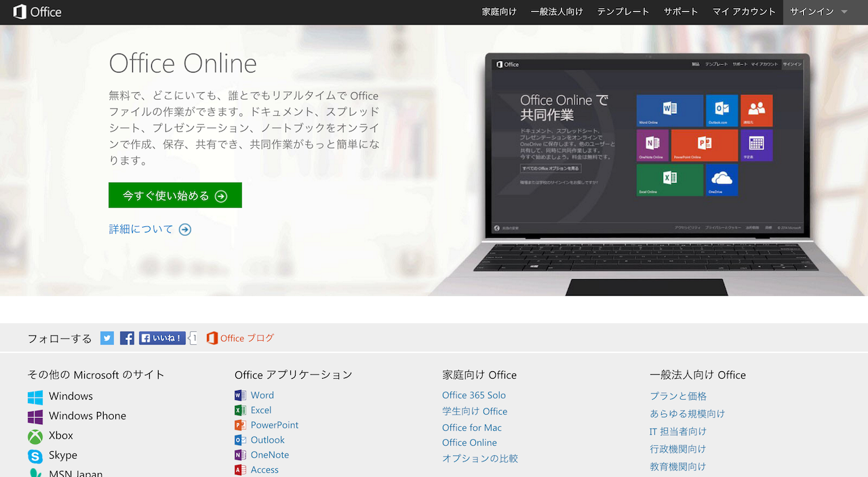The height and width of the screenshot is (477, 868).
Task: Click the Windows logo icon
Action: tap(35, 396)
